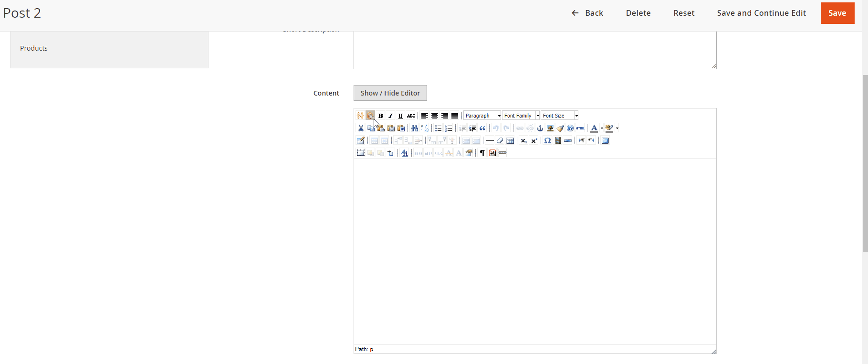Click the Insert Variable icon
This screenshot has width=868, height=364.
(x=360, y=116)
